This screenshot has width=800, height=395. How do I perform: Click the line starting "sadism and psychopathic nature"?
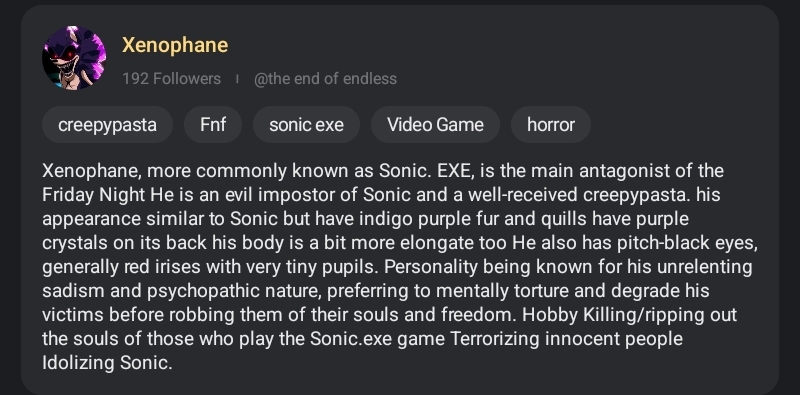click(x=376, y=290)
